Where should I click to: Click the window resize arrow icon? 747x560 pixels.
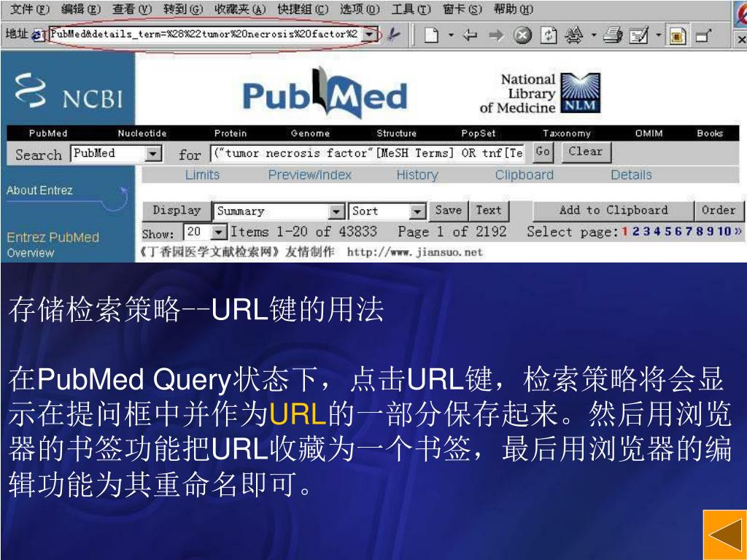[x=704, y=36]
